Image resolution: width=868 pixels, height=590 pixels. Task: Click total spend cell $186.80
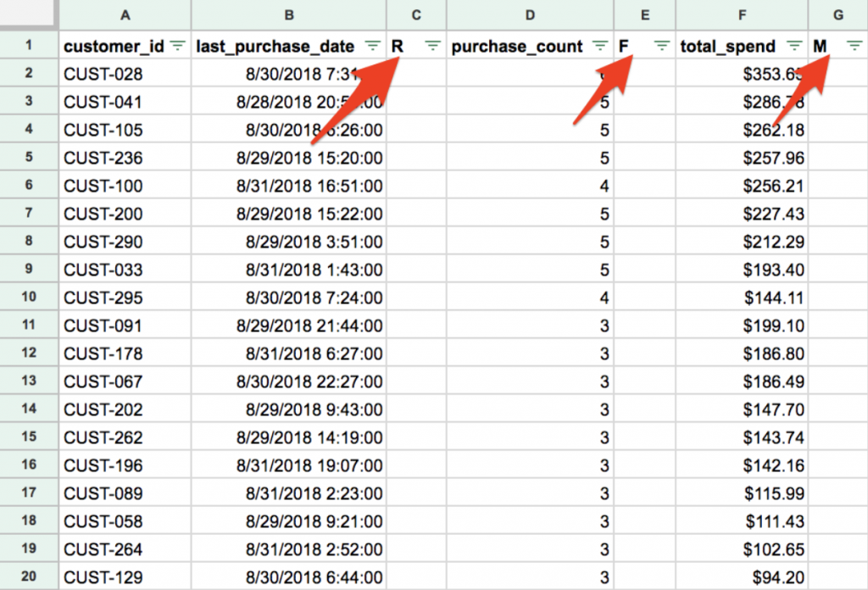click(742, 353)
